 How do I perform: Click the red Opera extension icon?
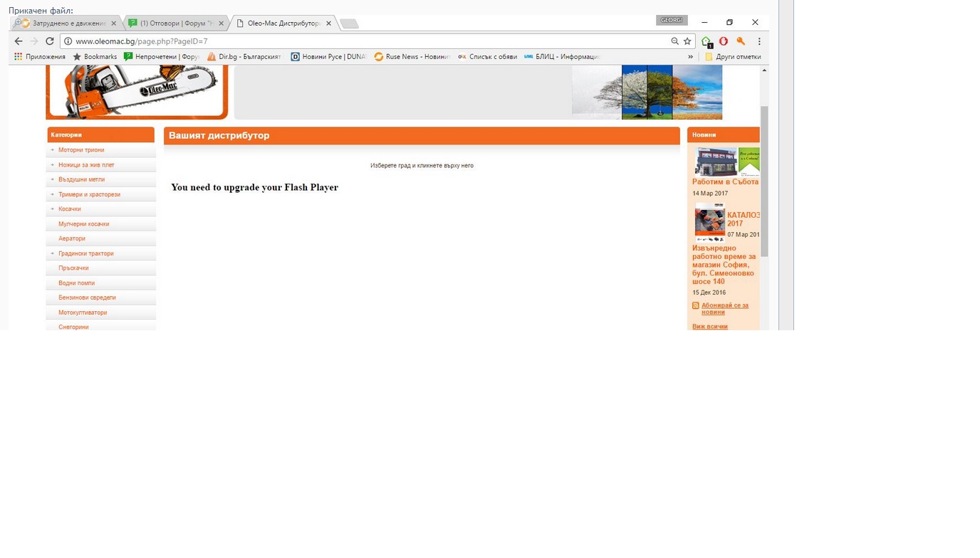(x=724, y=41)
